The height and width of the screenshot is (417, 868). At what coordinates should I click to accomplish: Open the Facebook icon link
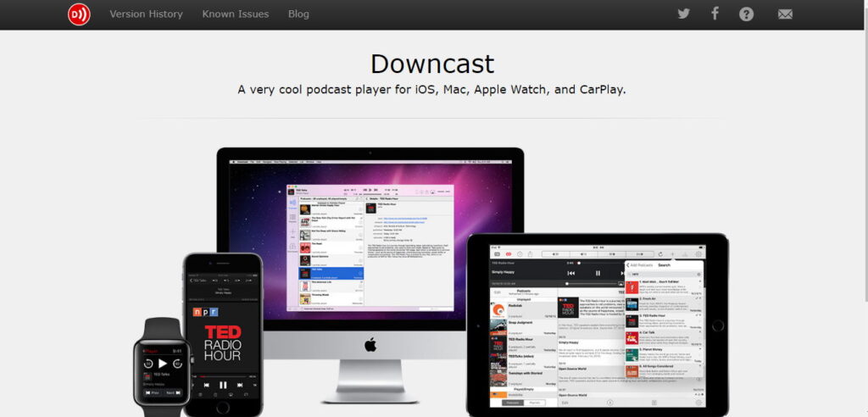715,14
